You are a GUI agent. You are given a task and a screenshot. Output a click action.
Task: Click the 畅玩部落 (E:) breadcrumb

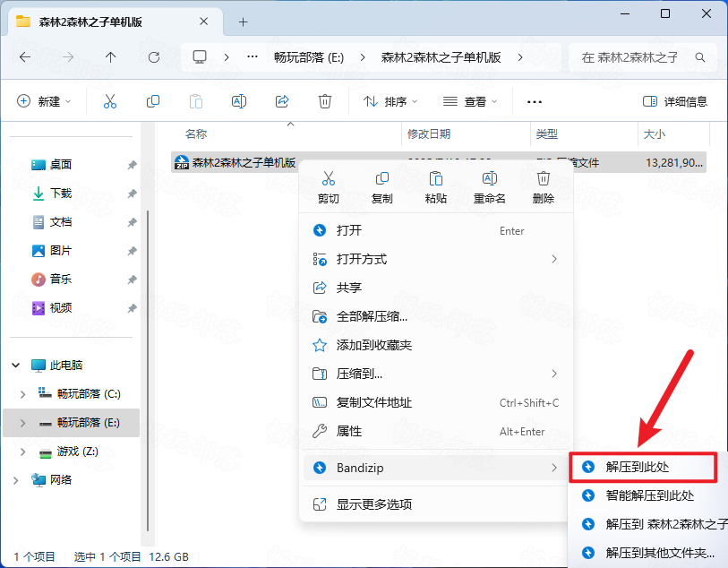[309, 57]
